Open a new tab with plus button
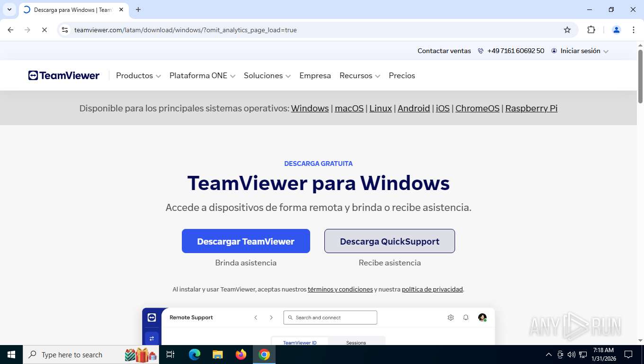This screenshot has height=364, width=644. coord(138,9)
